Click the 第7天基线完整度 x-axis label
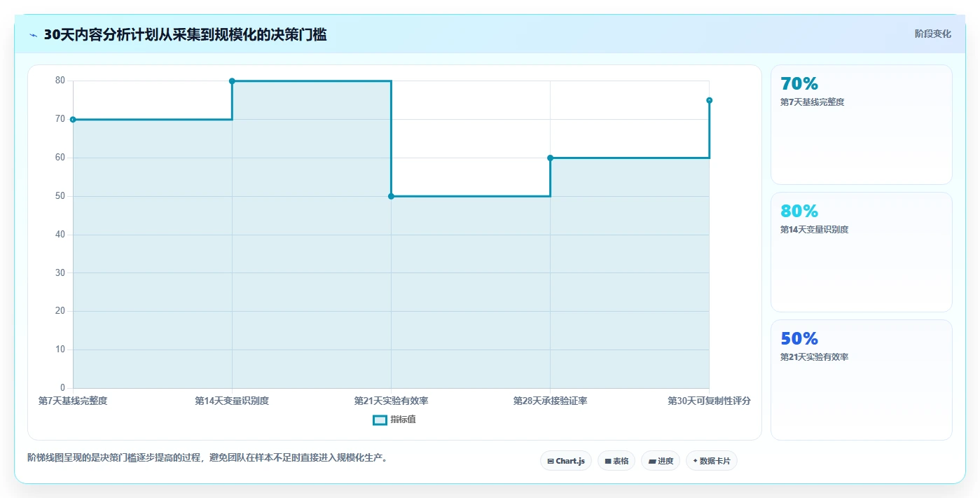The height and width of the screenshot is (498, 980). [x=73, y=401]
